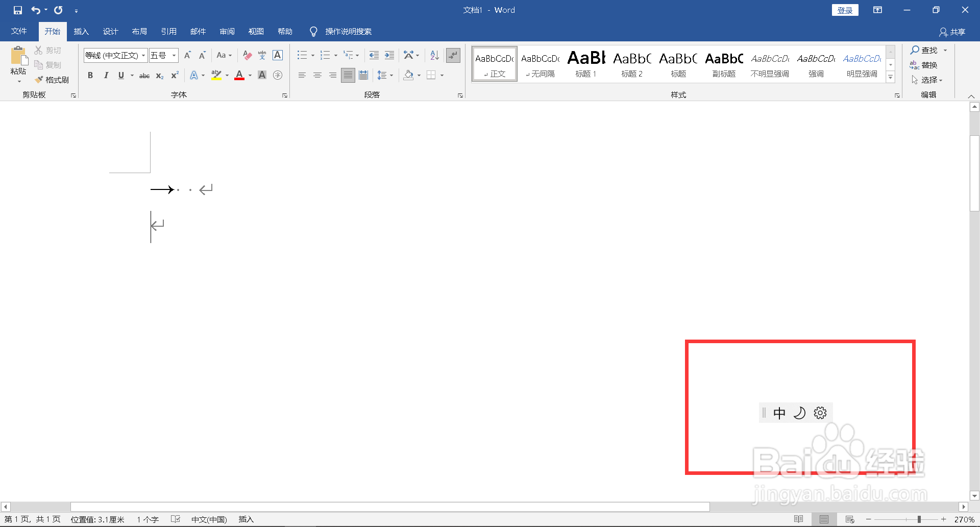This screenshot has width=980, height=527.
Task: Expand the styles gallery More arrow
Action: pyautogui.click(x=891, y=77)
